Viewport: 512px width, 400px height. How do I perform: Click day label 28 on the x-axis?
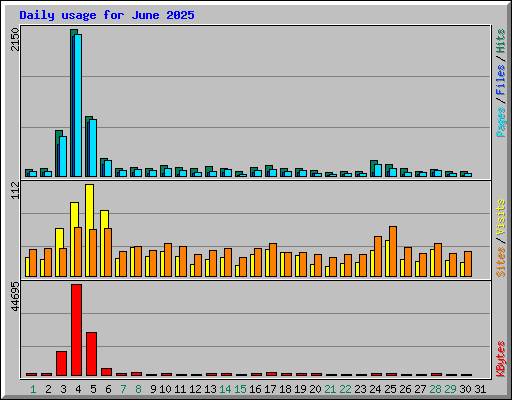[435, 389]
